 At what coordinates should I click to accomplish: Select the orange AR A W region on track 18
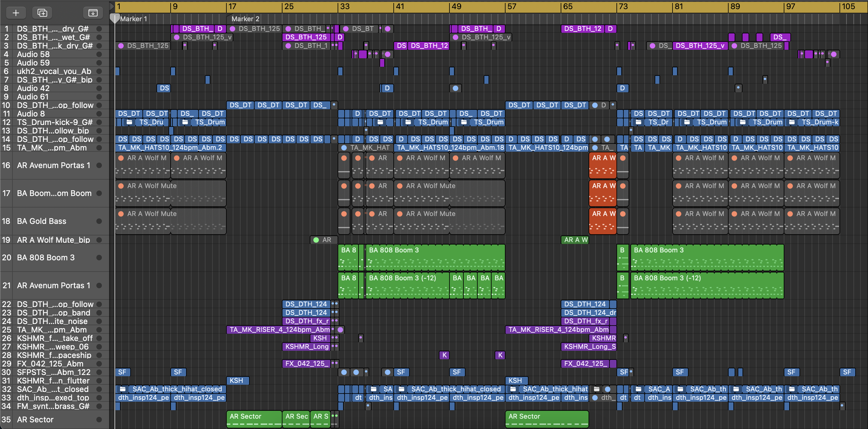click(603, 221)
